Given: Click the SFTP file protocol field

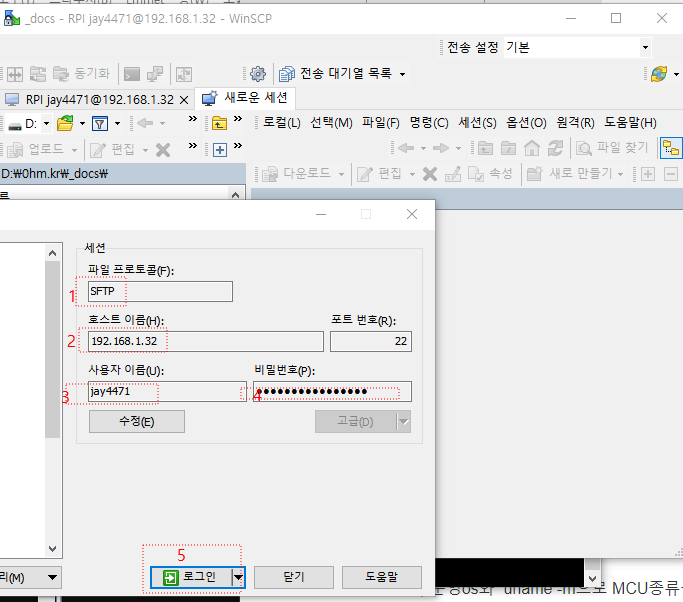Looking at the screenshot, I should click(160, 291).
